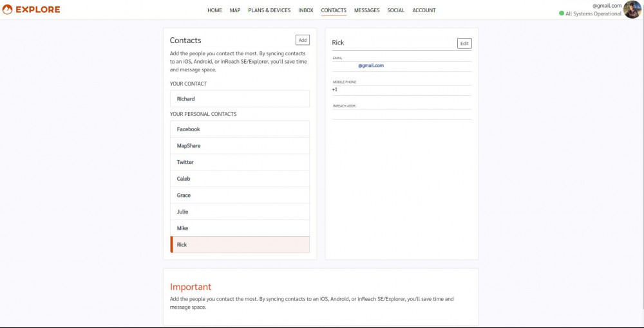Click the mobile phone +1 field
This screenshot has width=644, height=328.
(x=402, y=90)
